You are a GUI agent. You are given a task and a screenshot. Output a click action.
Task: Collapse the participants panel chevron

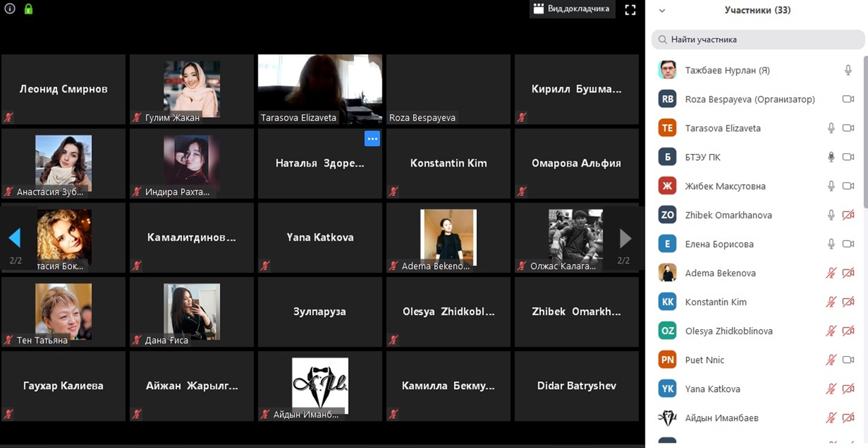coord(662,11)
